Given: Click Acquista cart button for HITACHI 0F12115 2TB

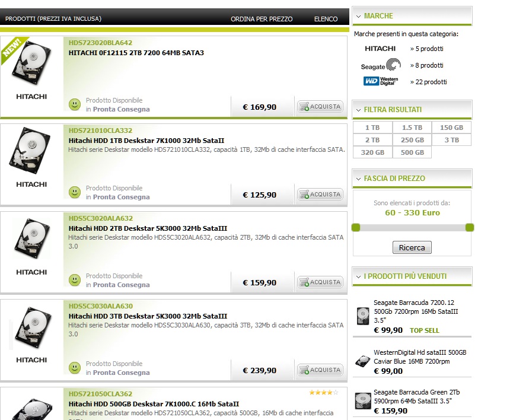Looking at the screenshot, I should point(320,106).
